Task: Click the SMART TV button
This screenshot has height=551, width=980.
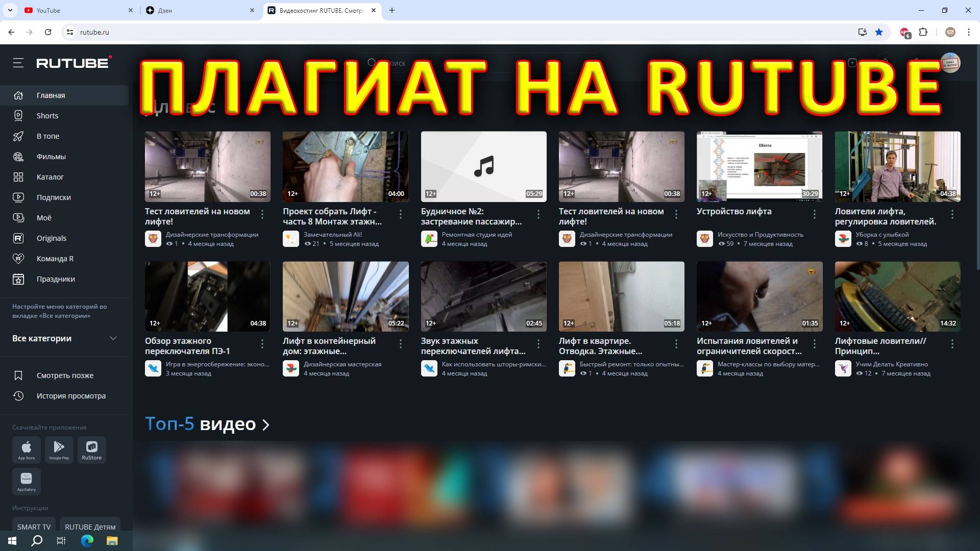Action: tap(34, 527)
